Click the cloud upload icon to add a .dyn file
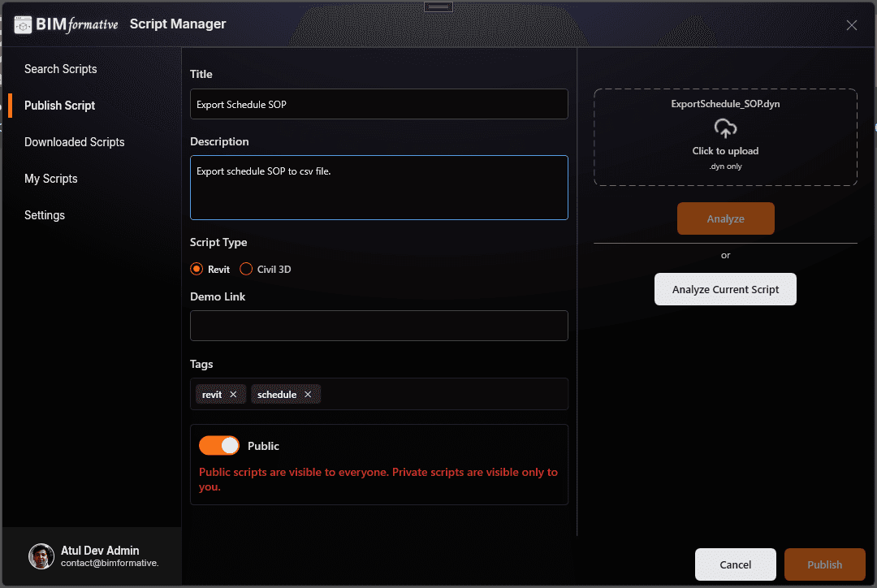Image resolution: width=877 pixels, height=588 pixels. coord(724,128)
